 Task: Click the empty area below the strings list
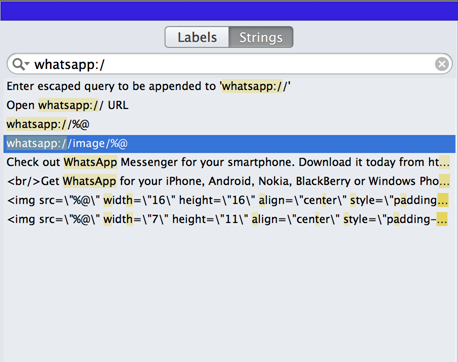coord(229,293)
